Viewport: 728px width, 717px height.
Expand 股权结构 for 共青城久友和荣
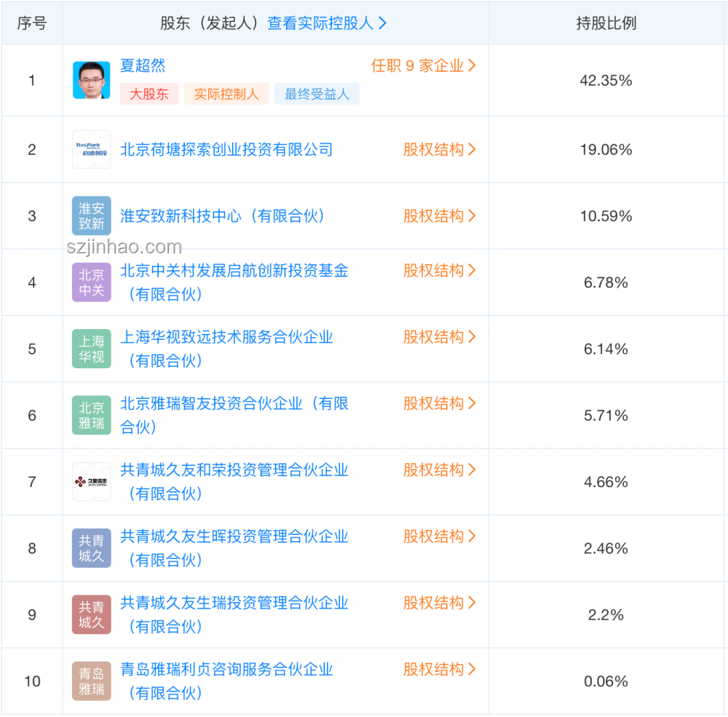click(439, 470)
